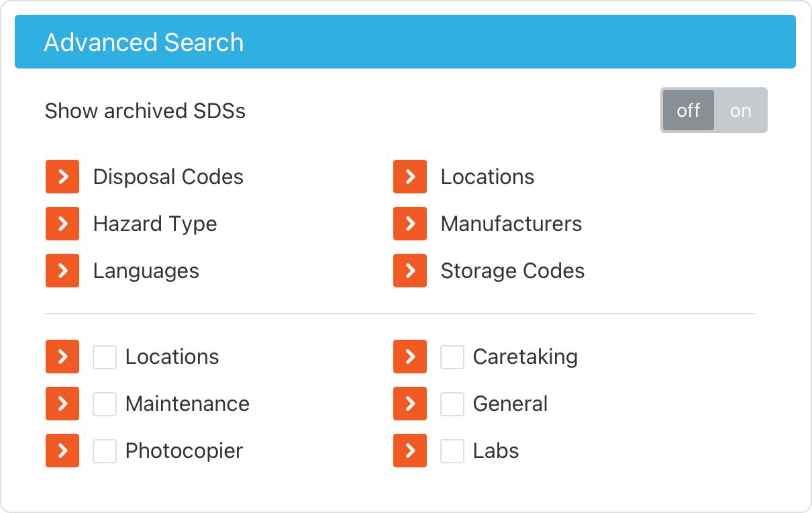Open the Labs category arrow icon
This screenshot has height=513, width=812.
coord(410,451)
